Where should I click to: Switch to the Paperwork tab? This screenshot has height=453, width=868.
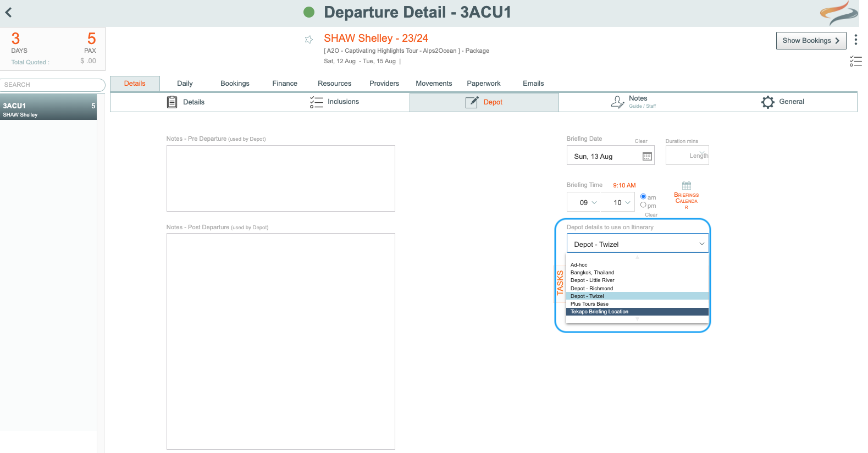point(484,84)
